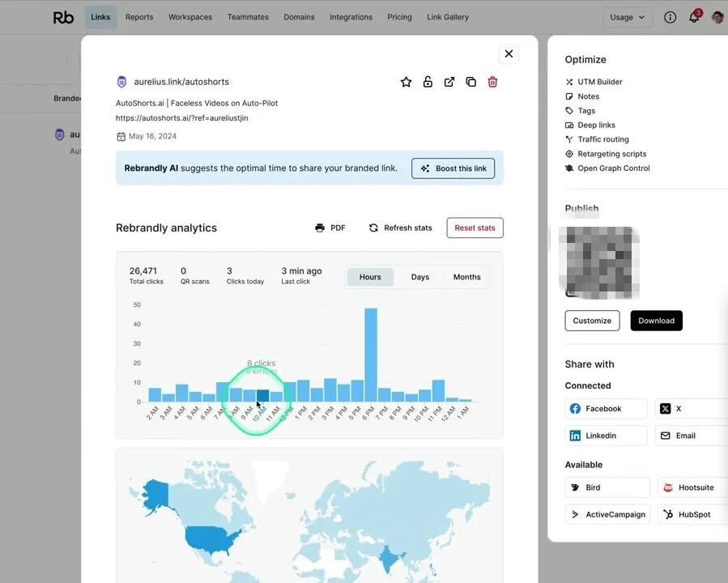Click the info help icon
Viewport: 728px width, 583px height.
[670, 17]
